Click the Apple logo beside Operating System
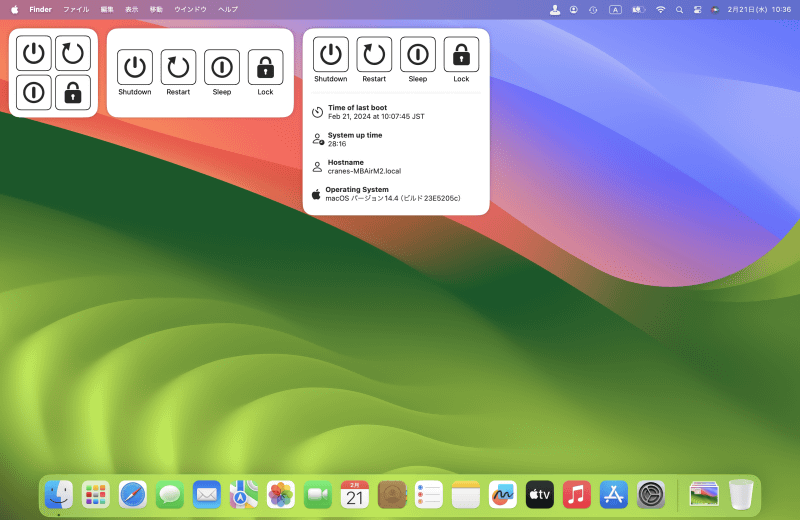The width and height of the screenshot is (800, 520). click(x=316, y=194)
